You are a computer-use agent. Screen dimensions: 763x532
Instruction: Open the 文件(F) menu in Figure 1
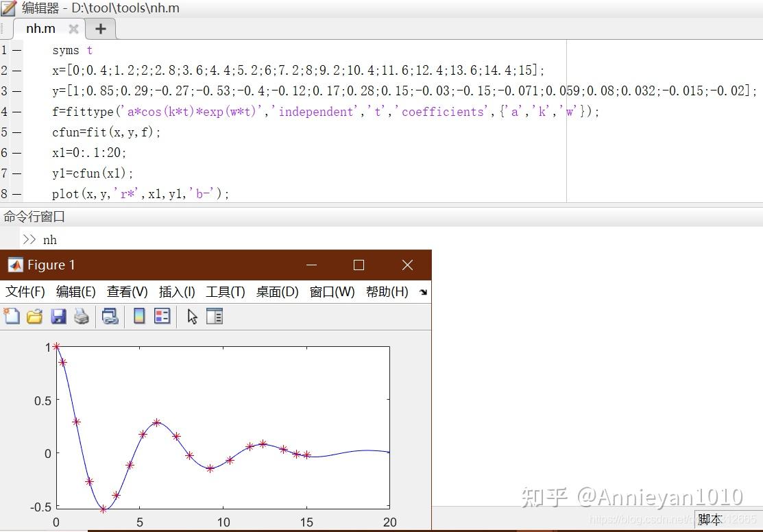25,291
